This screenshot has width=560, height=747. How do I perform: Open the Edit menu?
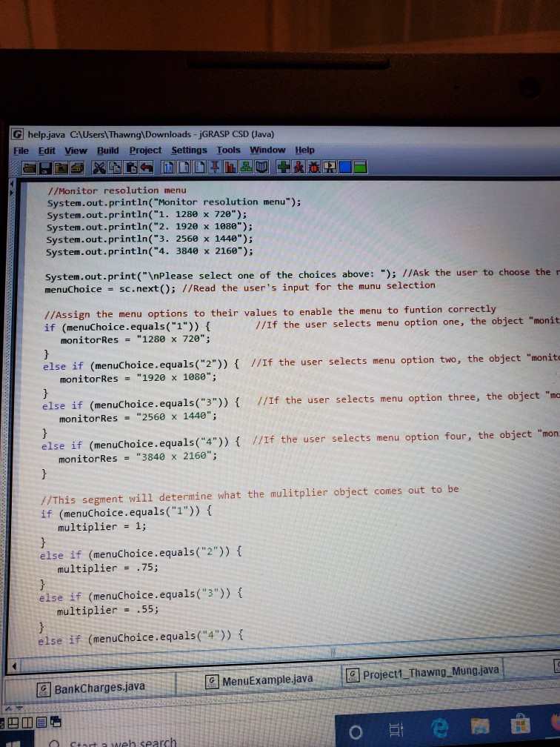click(x=47, y=151)
